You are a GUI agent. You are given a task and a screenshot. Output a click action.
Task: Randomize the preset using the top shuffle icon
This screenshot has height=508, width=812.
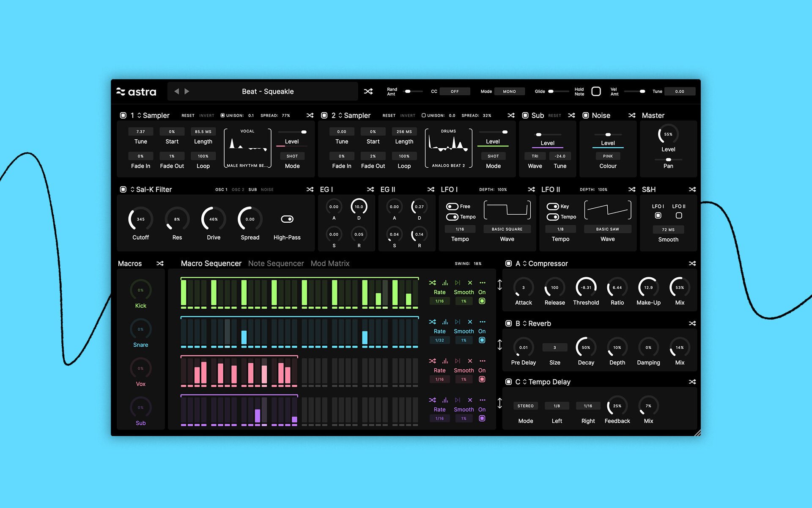click(x=368, y=91)
